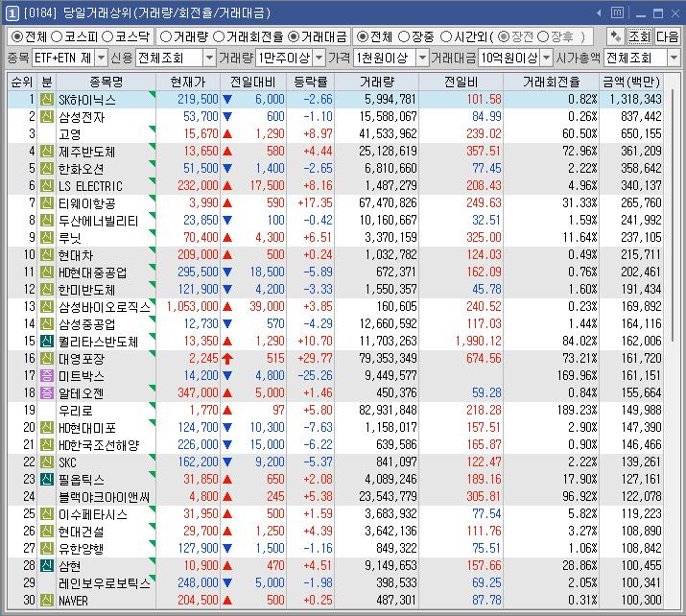Screen dimensions: 686x616
Task: Click the 'm' memo icon in title bar
Action: (x=617, y=12)
